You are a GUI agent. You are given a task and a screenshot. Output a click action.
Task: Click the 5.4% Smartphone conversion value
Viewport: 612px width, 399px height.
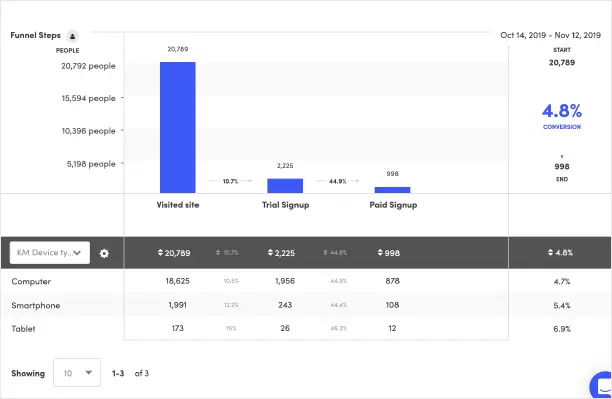pyautogui.click(x=562, y=305)
